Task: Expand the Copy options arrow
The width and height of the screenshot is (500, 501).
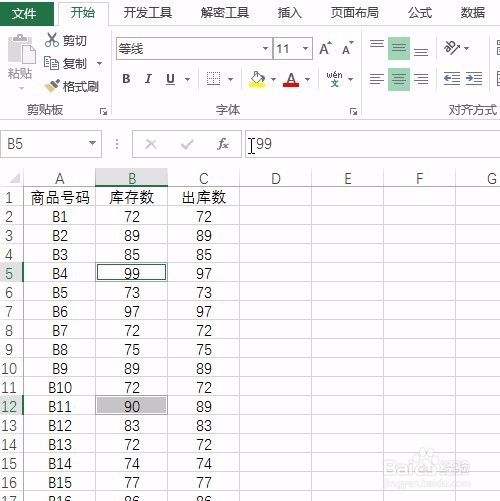Action: [99, 63]
